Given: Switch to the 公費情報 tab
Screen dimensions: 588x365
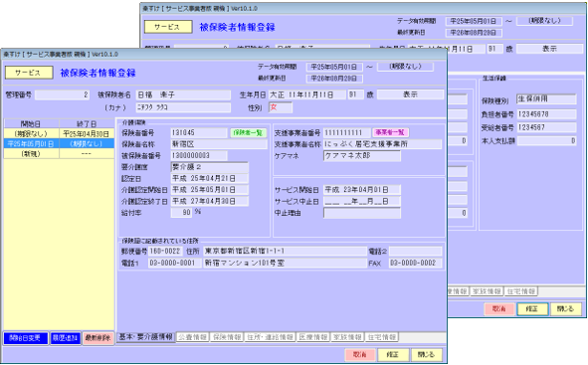Looking at the screenshot, I should tap(192, 337).
